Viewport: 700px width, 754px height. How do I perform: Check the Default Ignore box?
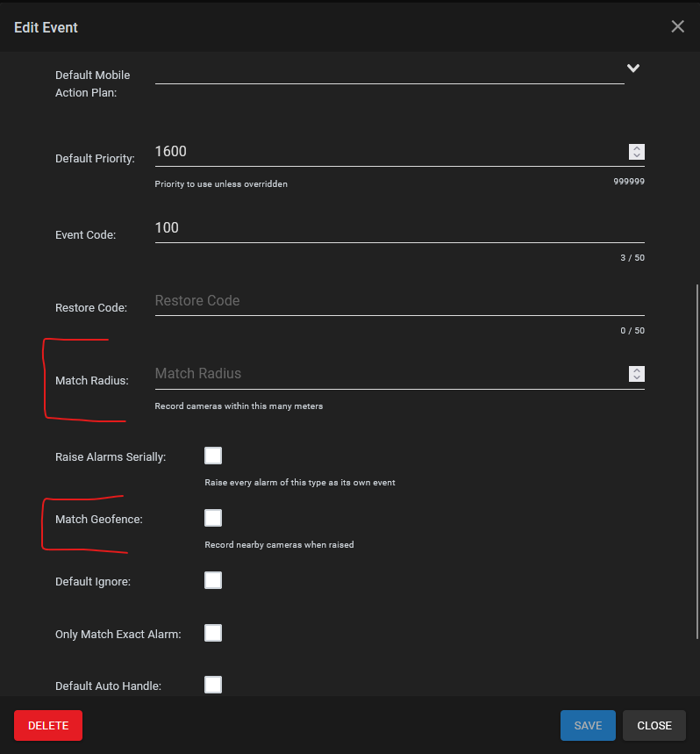(x=213, y=580)
